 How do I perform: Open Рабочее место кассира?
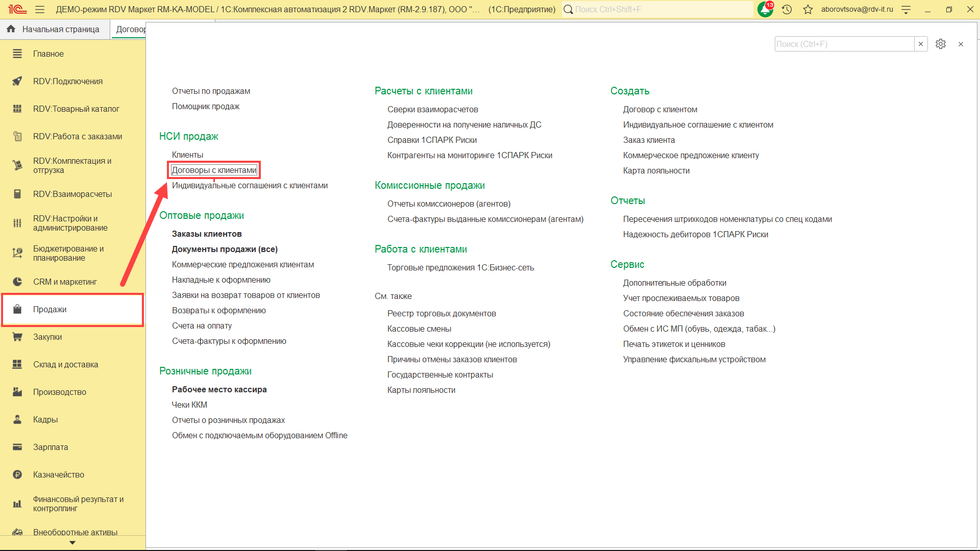[219, 389]
